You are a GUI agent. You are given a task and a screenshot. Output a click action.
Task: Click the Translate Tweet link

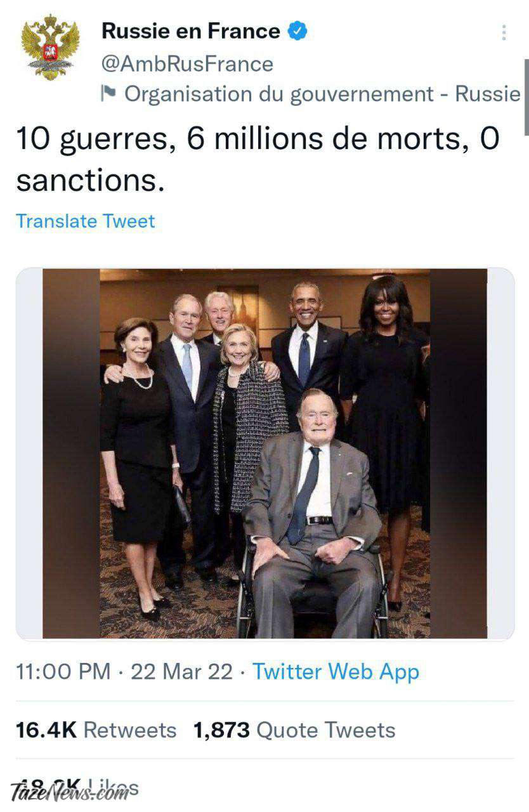pos(85,221)
